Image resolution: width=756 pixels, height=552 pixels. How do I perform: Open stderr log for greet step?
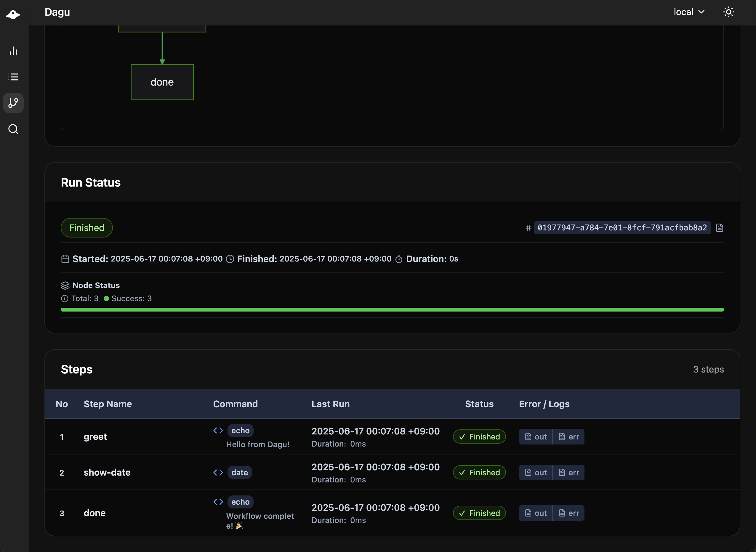click(x=568, y=437)
